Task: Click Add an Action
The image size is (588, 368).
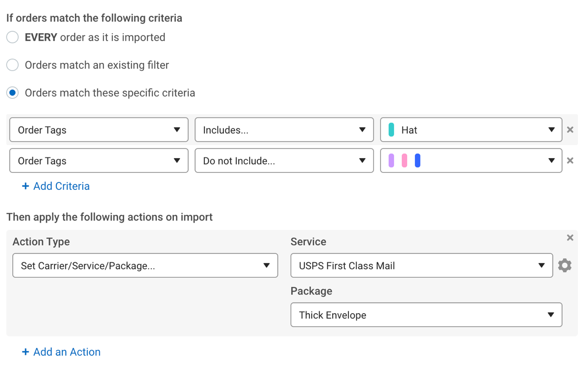Action: [61, 351]
